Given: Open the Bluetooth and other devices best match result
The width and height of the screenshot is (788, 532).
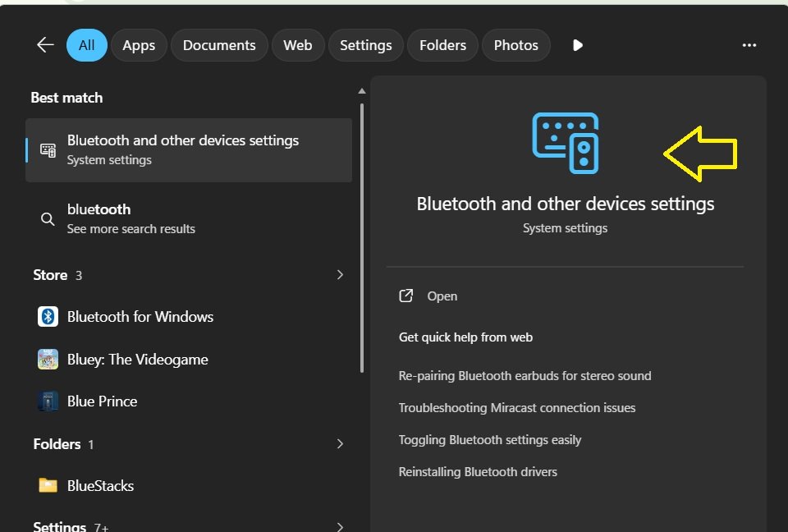Looking at the screenshot, I should tap(189, 150).
